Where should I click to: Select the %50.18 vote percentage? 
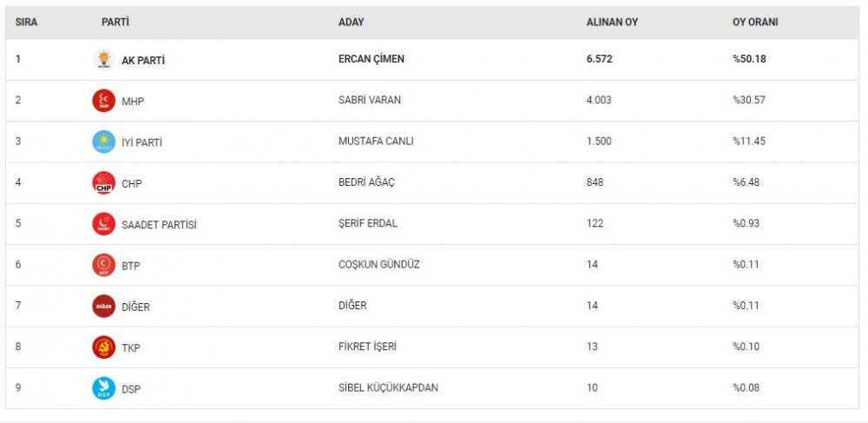[749, 59]
